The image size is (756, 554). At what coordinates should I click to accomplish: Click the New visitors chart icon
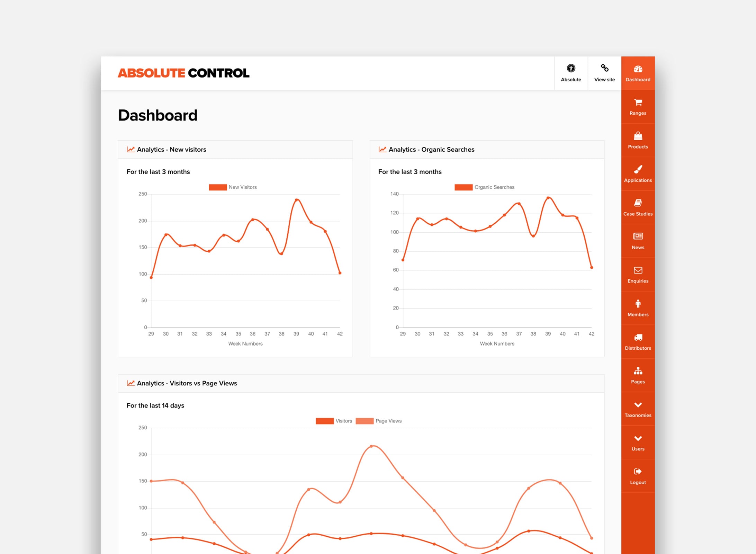(x=130, y=150)
